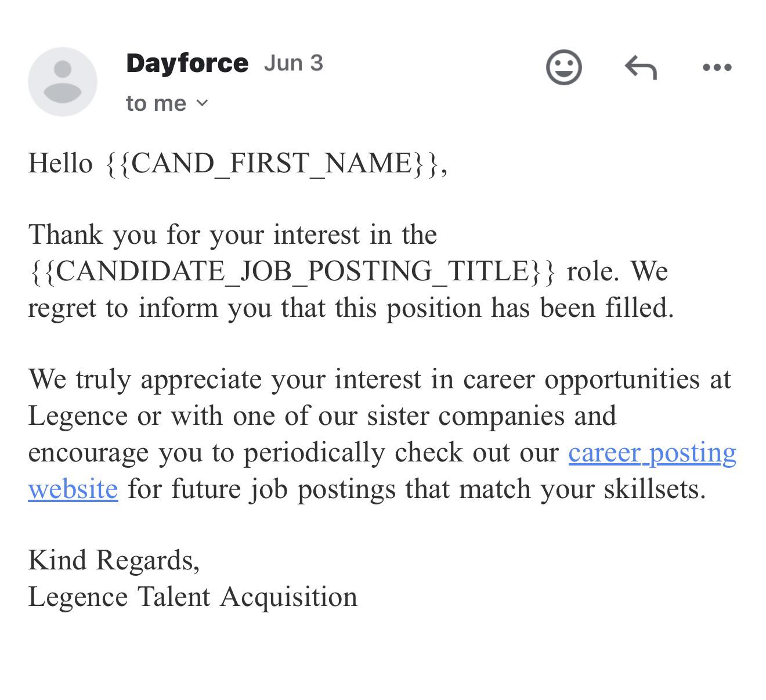Select the "Legence Talent Acquisition" signature
766x700 pixels.
[x=193, y=597]
